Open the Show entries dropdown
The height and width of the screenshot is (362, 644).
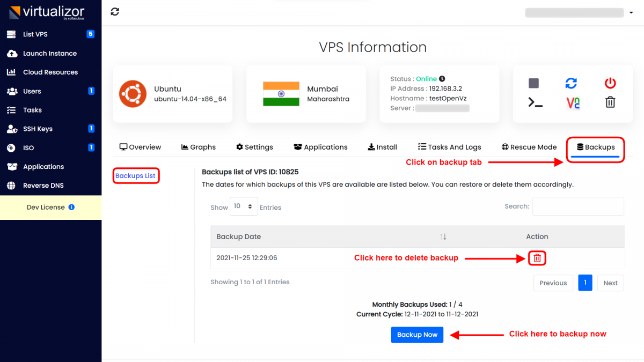click(x=244, y=206)
